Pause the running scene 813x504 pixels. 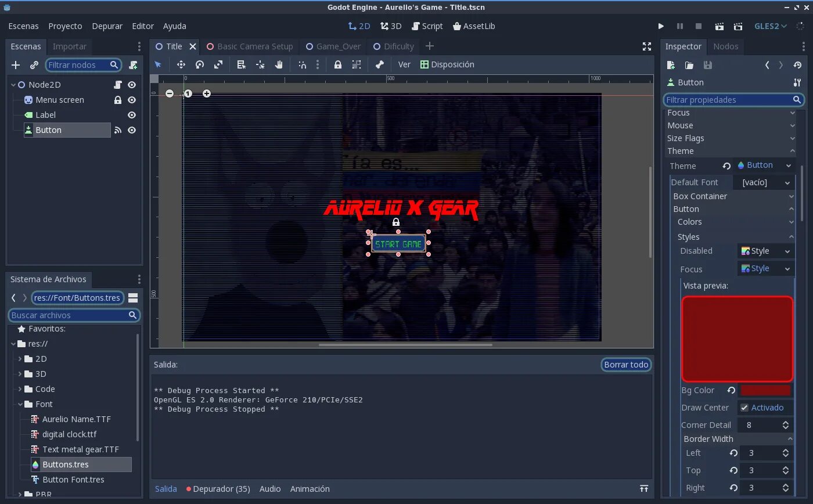tap(679, 26)
